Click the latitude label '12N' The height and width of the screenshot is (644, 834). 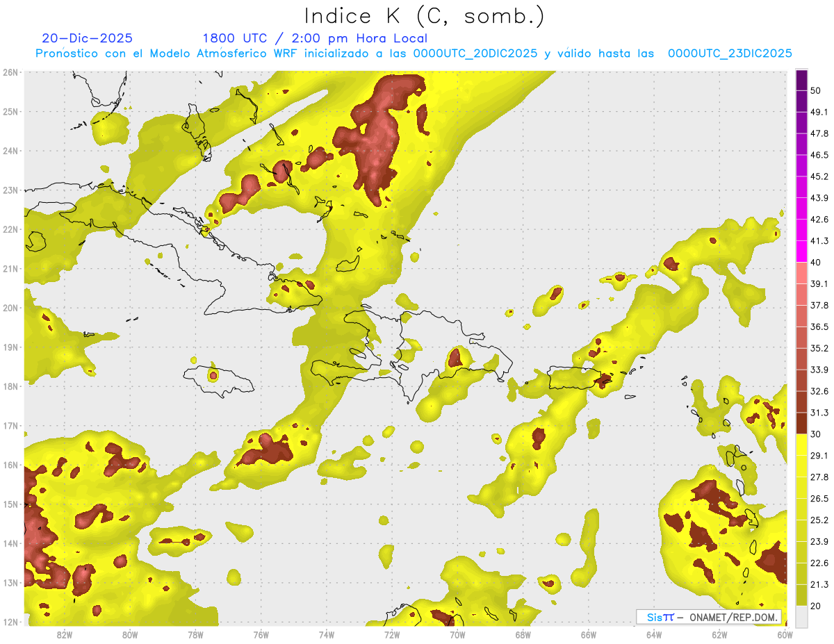[x=10, y=622]
